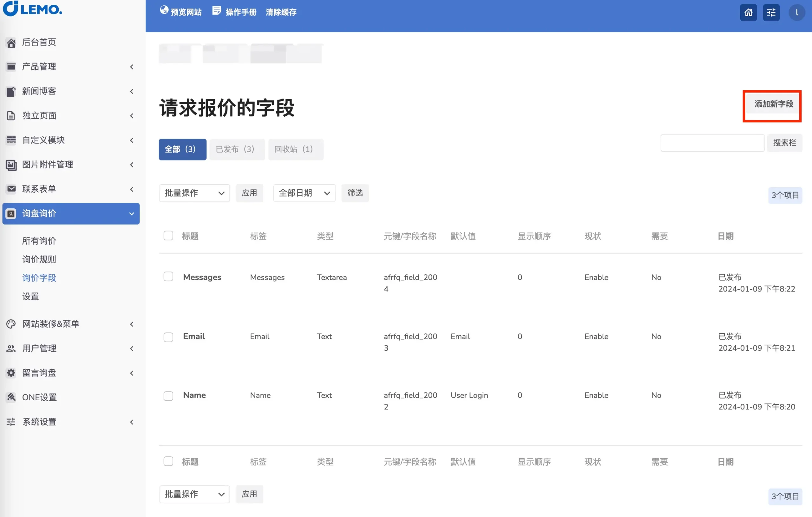Image resolution: width=812 pixels, height=517 pixels.
Task: Click the user avatar icon
Action: [x=796, y=12]
